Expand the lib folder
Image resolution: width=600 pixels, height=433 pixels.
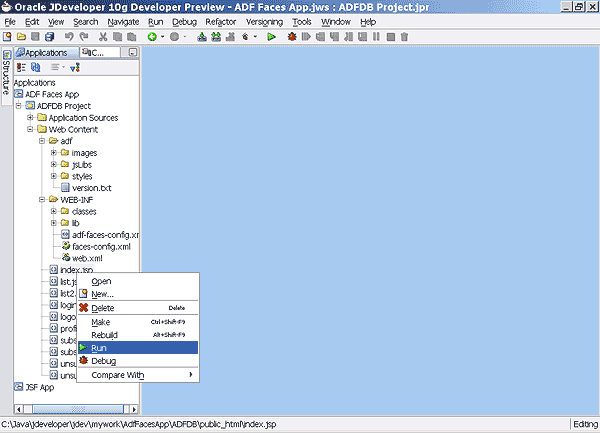point(54,223)
